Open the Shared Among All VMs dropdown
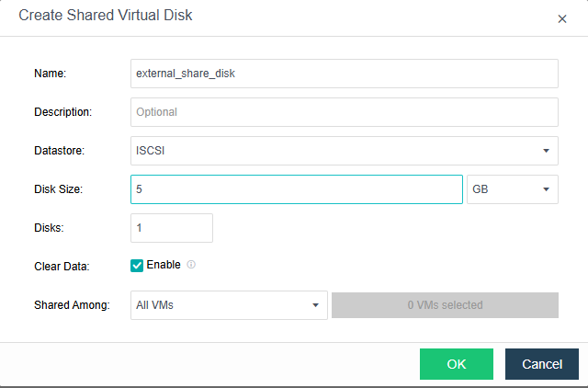588x388 pixels. click(x=228, y=305)
